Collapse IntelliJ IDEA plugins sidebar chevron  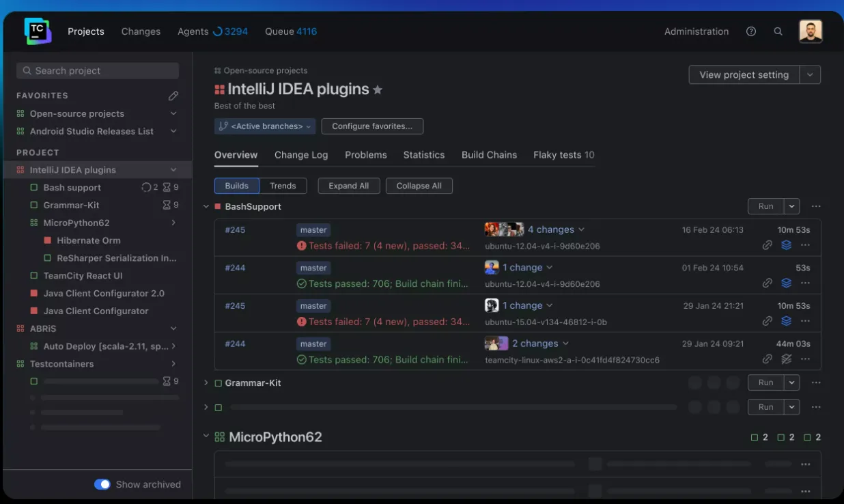[x=173, y=169]
